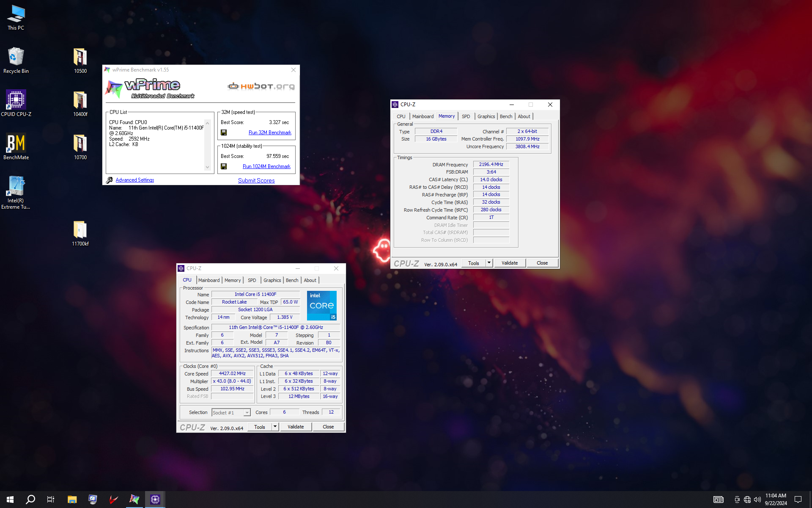Click the CPU List scroll up arrow

tap(207, 123)
